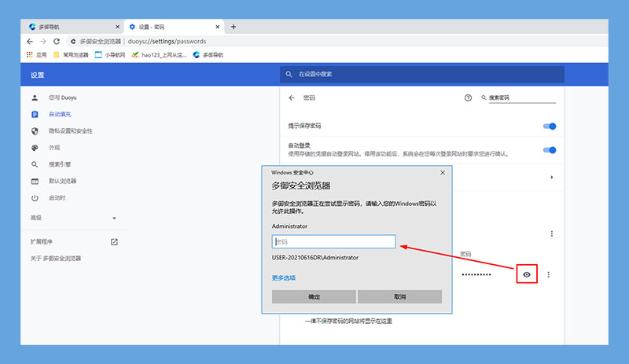Open the 应用 apps grid bookmark
The width and height of the screenshot is (629, 364).
(x=36, y=55)
